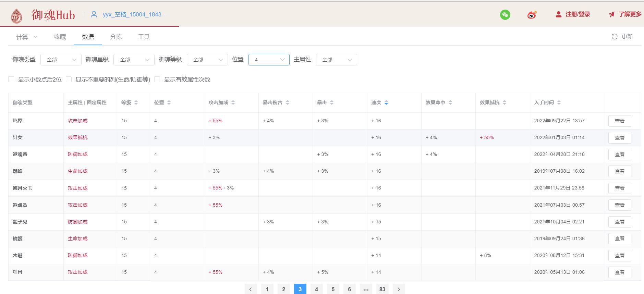Switch to the 工具 tab
644x294 pixels.
click(x=144, y=37)
